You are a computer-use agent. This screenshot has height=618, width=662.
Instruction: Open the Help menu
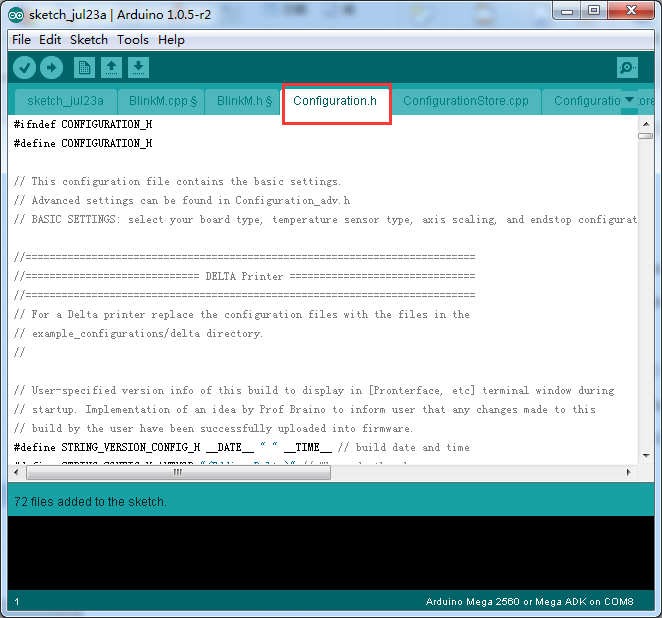171,40
